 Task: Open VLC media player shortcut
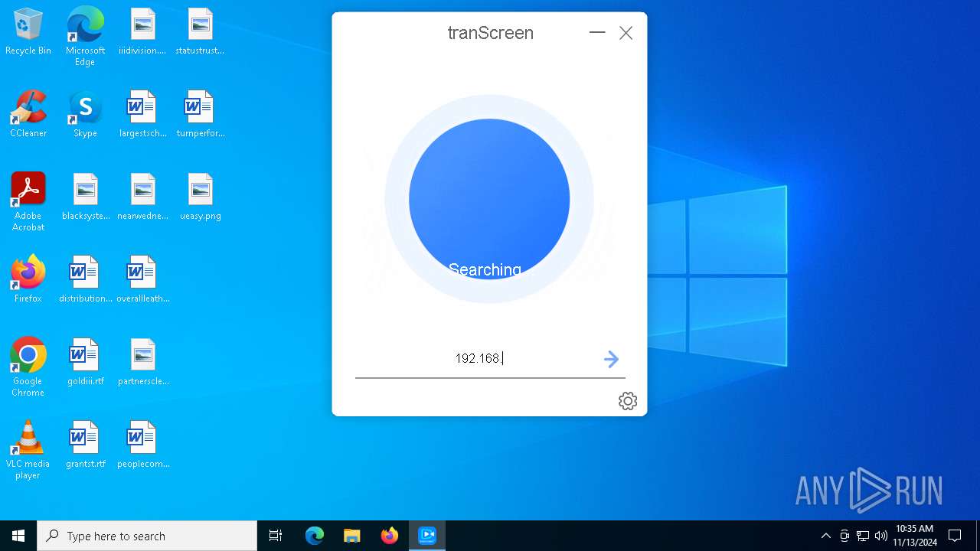[x=28, y=449]
